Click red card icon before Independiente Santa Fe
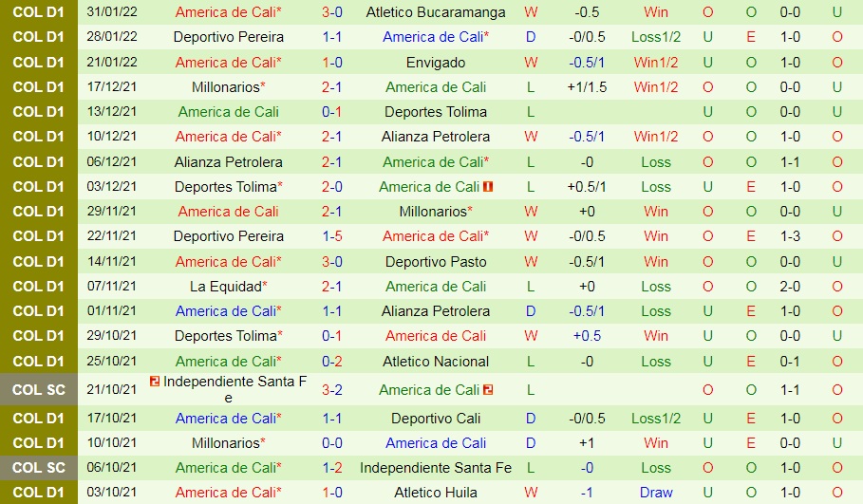The height and width of the screenshot is (504, 863). pos(154,382)
